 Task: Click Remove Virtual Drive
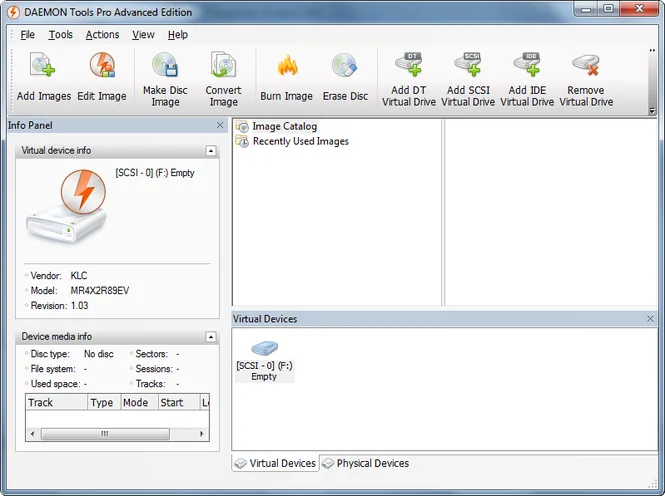click(x=586, y=79)
